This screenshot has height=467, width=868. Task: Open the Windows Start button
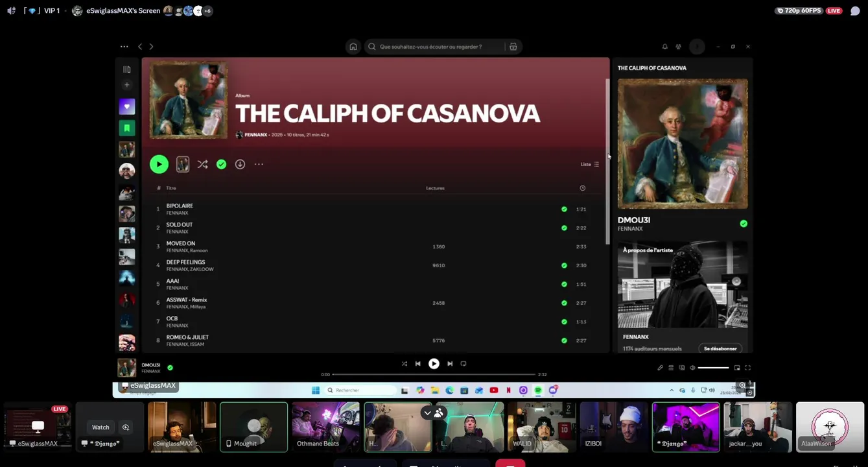pos(316,390)
